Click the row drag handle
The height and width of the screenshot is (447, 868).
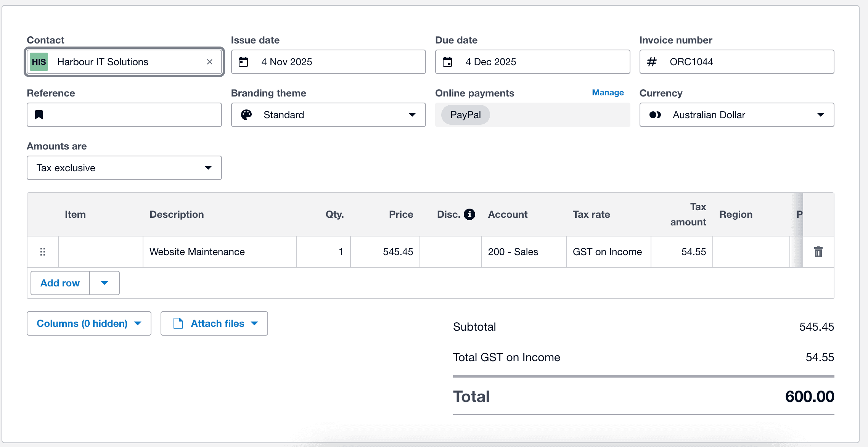tap(43, 252)
